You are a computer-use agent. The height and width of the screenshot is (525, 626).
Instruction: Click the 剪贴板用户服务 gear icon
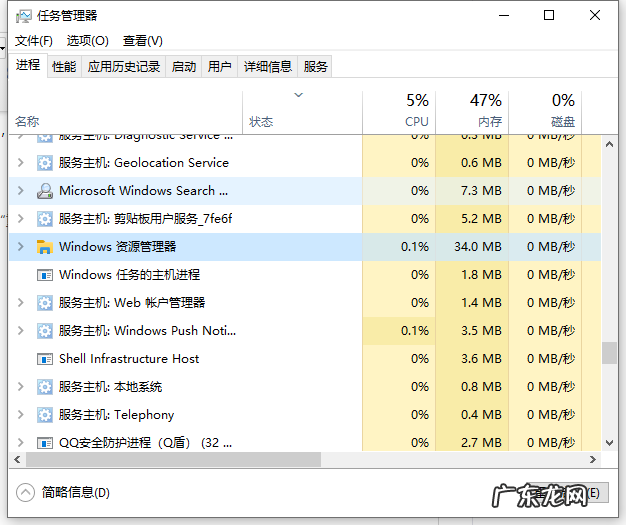pyautogui.click(x=45, y=219)
